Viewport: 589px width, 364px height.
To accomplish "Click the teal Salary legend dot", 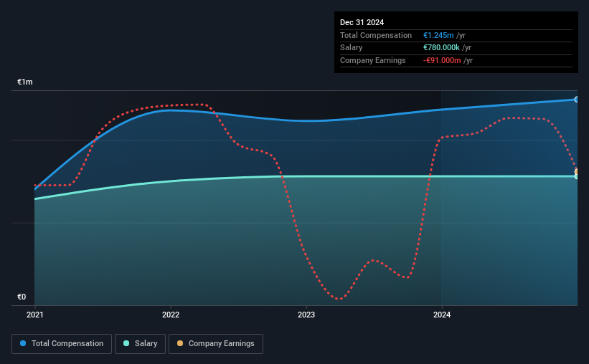I will [126, 343].
